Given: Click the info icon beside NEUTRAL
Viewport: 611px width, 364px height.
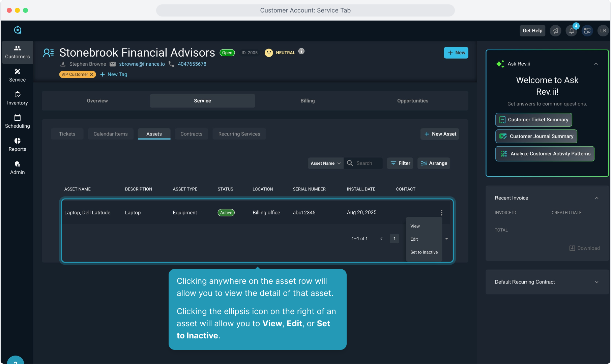Looking at the screenshot, I should [x=301, y=51].
